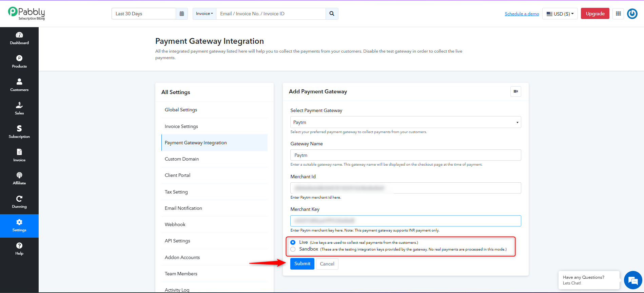Follow the Schedule a demo link
Viewport: 644px width, 293px height.
pos(522,14)
